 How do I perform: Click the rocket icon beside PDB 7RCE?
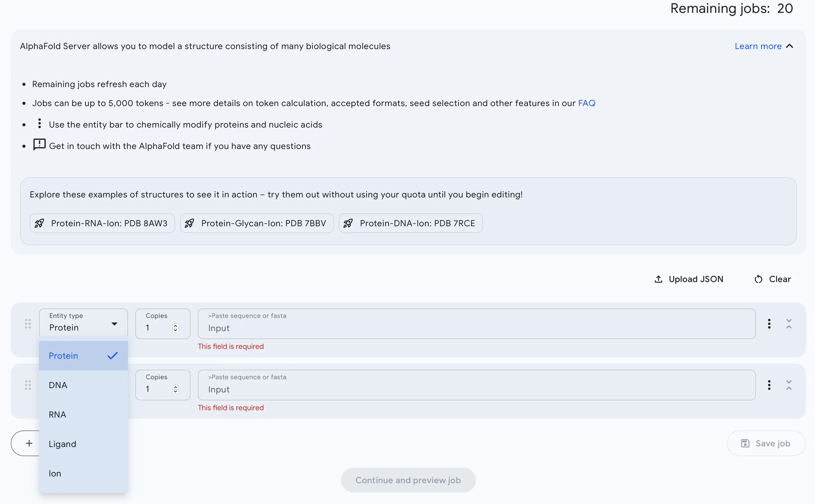click(x=348, y=223)
